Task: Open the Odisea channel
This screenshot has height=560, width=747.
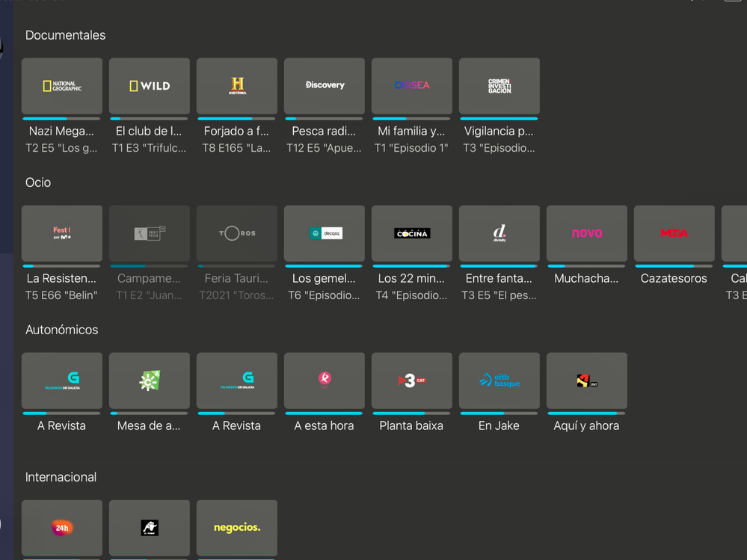Action: pos(411,85)
